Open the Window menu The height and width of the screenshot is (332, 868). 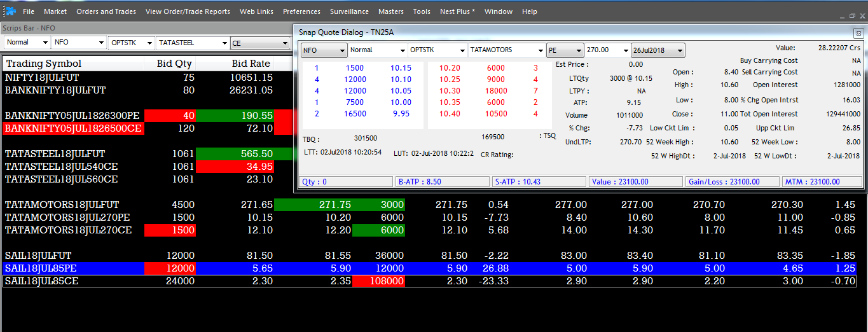click(499, 11)
